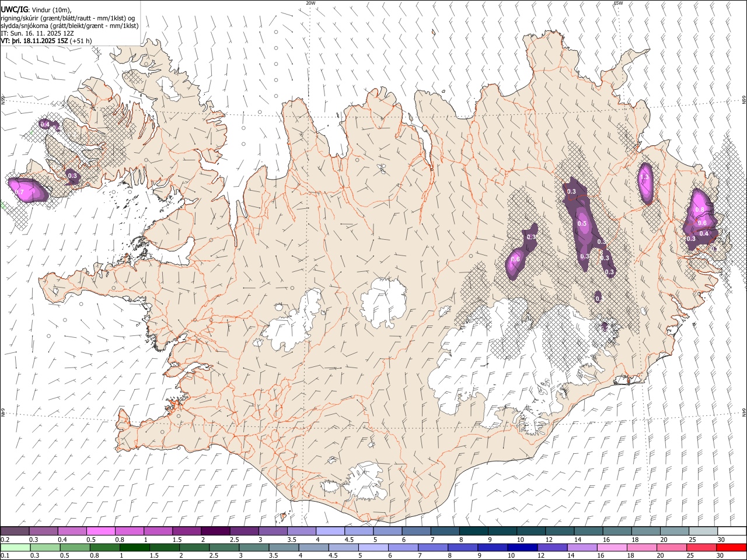Click the '20W' longitude label
This screenshot has width=747, height=560.
(310, 3)
